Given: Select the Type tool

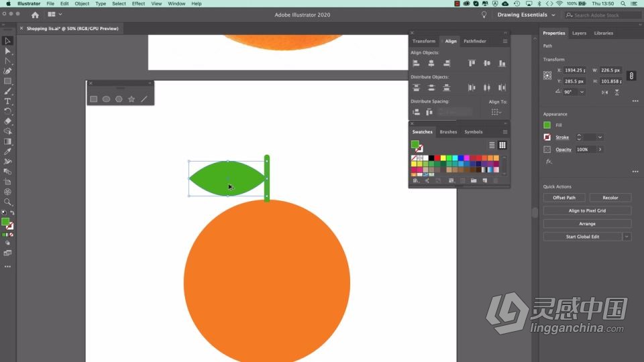Looking at the screenshot, I should [7, 101].
